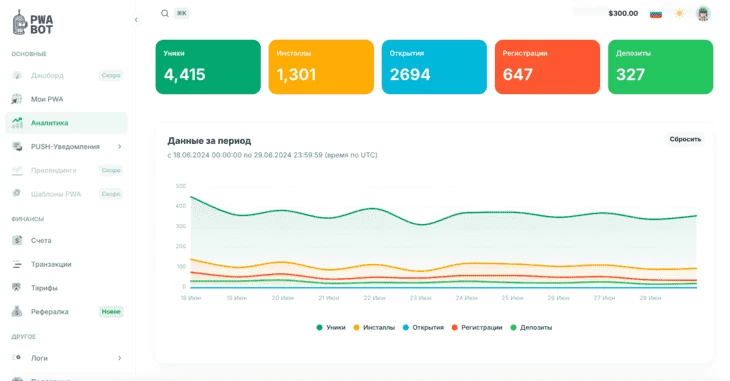Select the Аналитика menu item
Screen dimensions: 730x381
[66, 123]
